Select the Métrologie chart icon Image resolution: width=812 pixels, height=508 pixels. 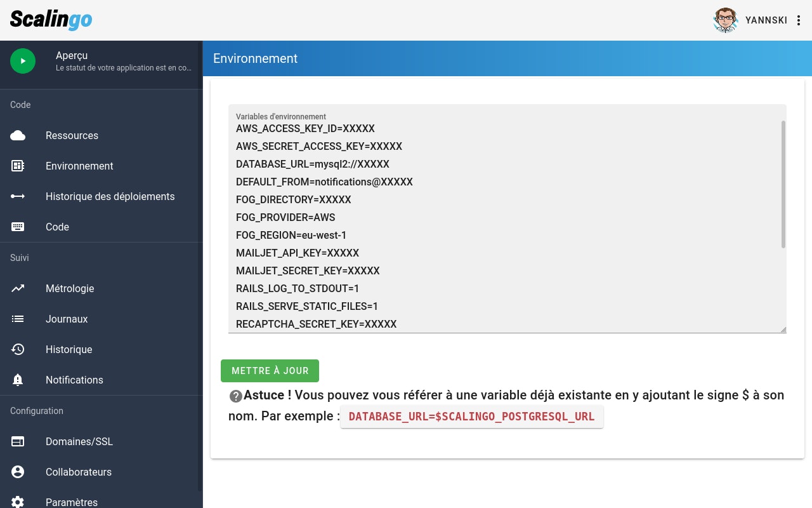tap(18, 288)
